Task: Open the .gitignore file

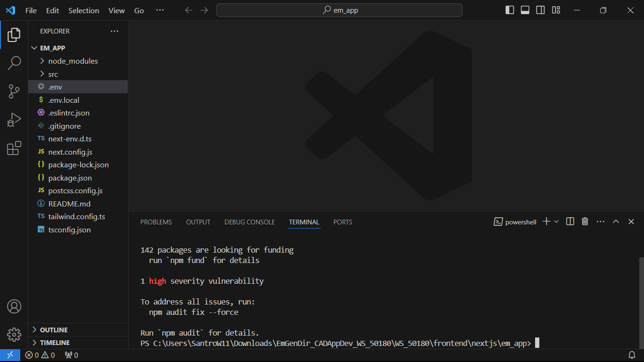Action: coord(78,126)
